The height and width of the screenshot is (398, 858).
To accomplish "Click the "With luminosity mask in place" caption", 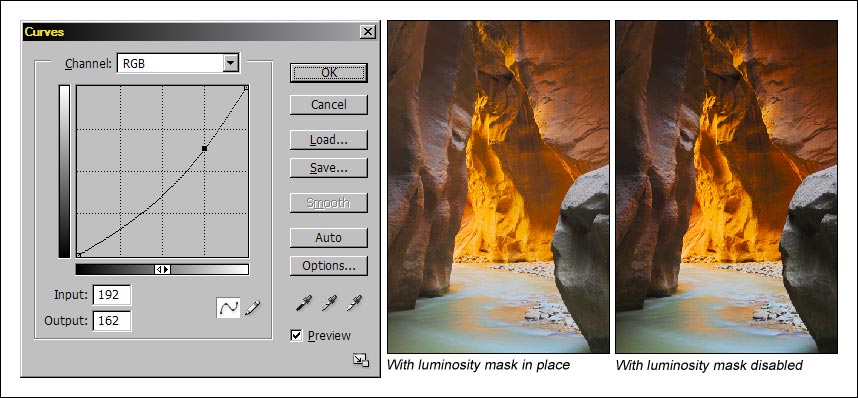I will (x=478, y=365).
